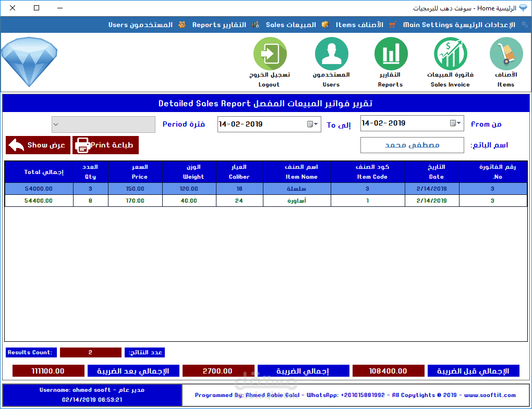Click caliber cell 18
Screen dimensions: 532x409
click(x=239, y=189)
